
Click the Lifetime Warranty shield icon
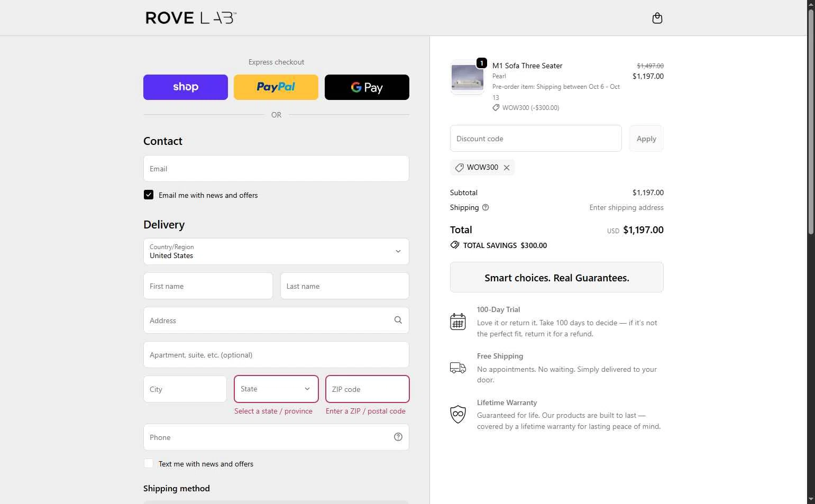[x=457, y=414]
